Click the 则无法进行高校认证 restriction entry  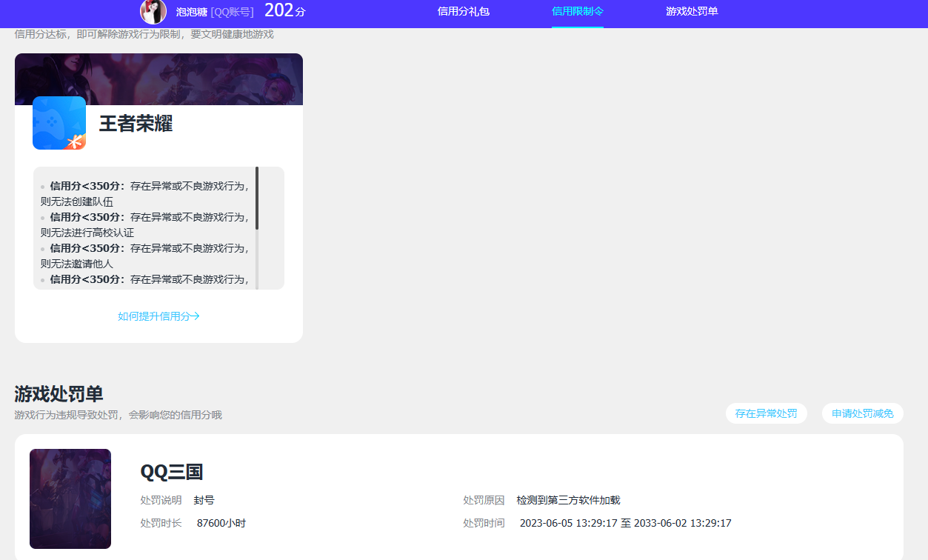[x=87, y=233]
